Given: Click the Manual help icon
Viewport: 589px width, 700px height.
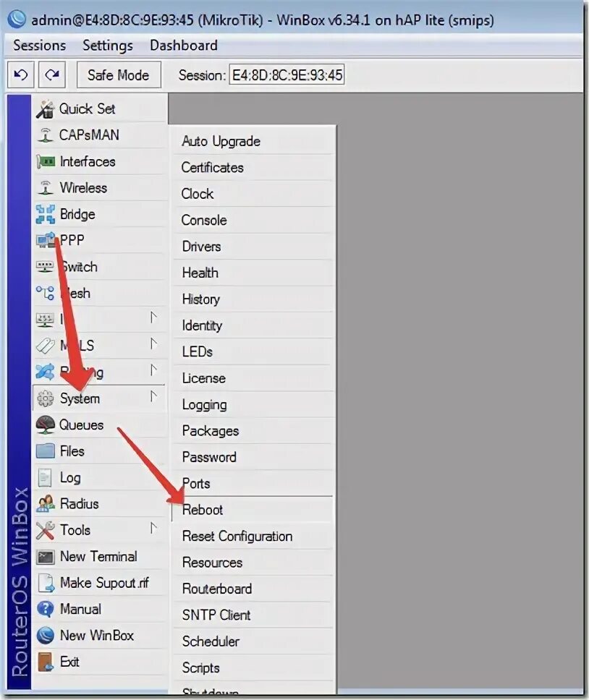Looking at the screenshot, I should click(45, 609).
